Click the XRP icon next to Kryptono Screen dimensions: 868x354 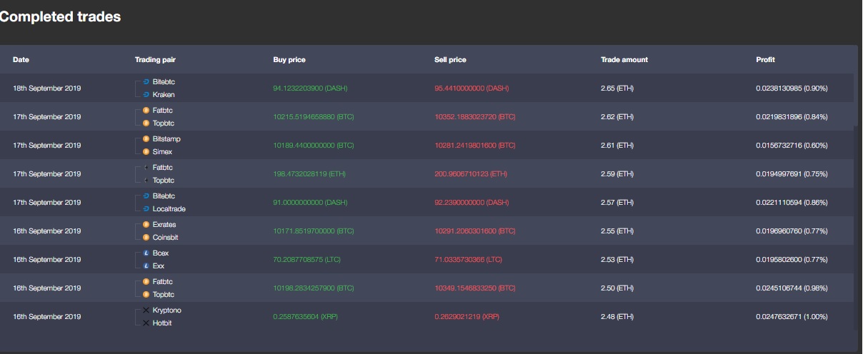pos(146,310)
